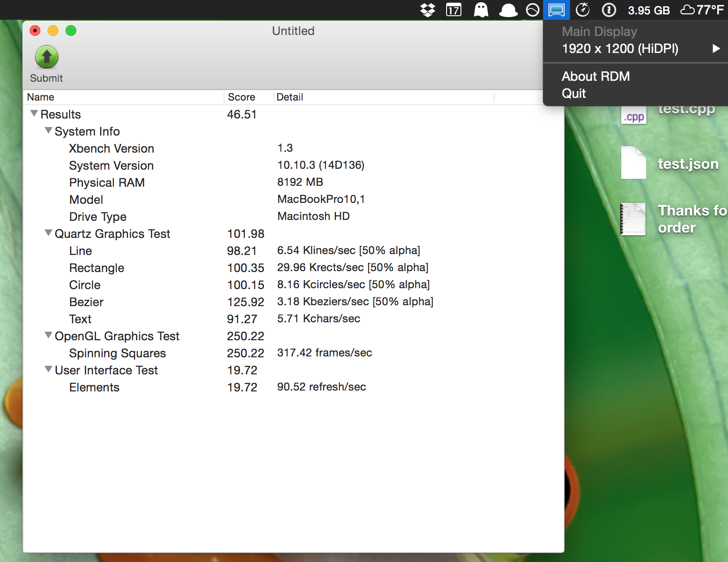Select the Text test row

294,319
